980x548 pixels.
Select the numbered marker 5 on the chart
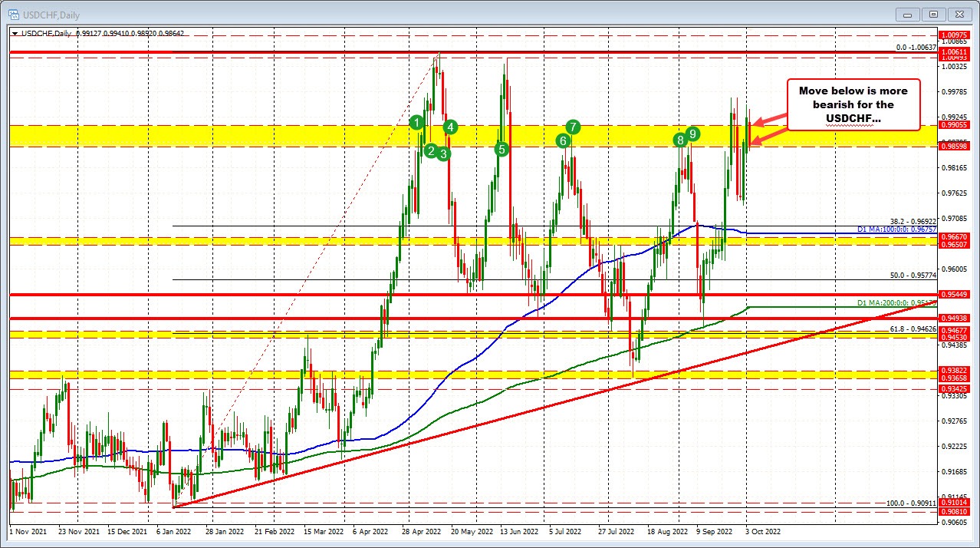coord(503,149)
